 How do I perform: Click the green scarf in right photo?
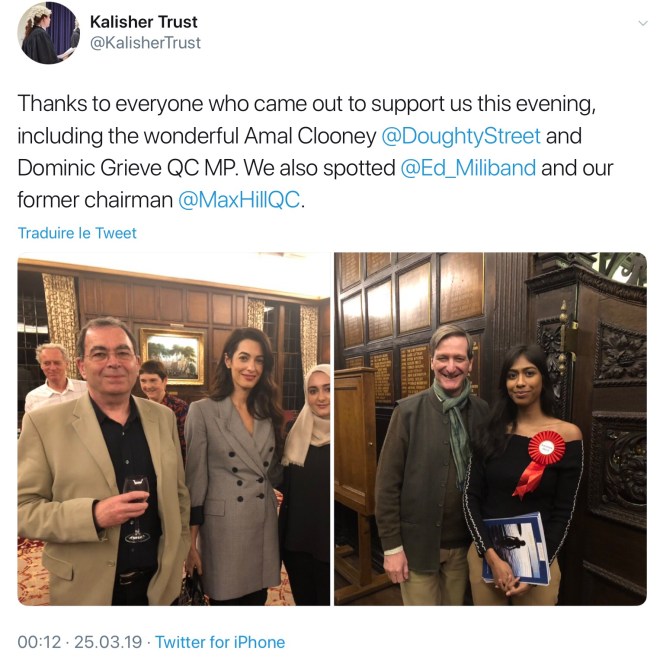[456, 427]
